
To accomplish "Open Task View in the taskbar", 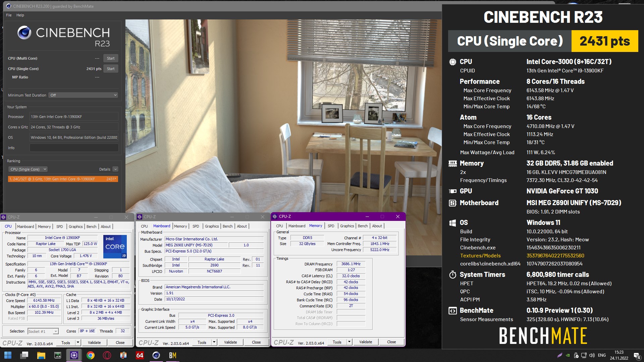I will click(24, 355).
